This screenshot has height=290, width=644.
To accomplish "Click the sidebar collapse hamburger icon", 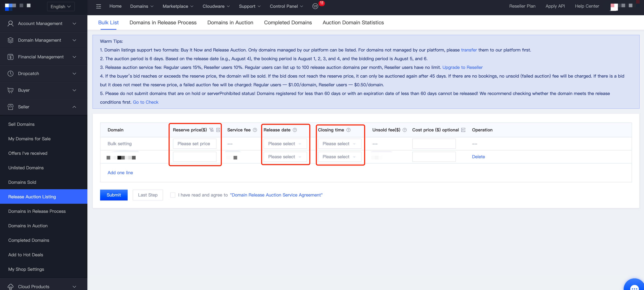I will [98, 6].
